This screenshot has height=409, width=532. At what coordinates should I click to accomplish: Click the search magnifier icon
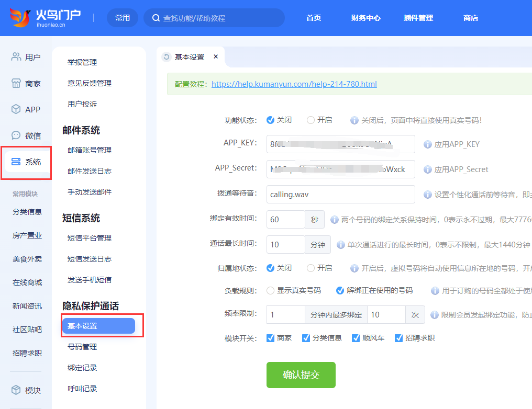click(156, 18)
